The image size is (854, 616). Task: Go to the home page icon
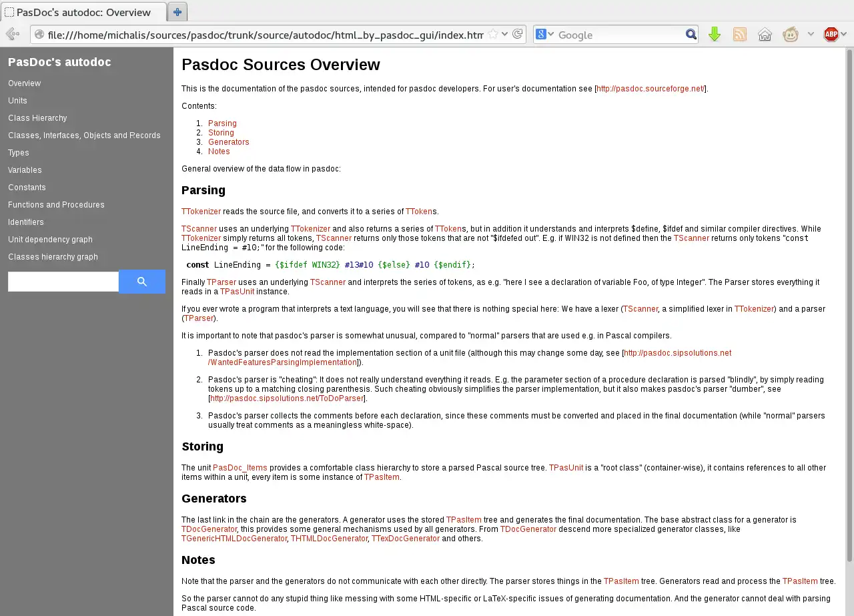click(765, 35)
